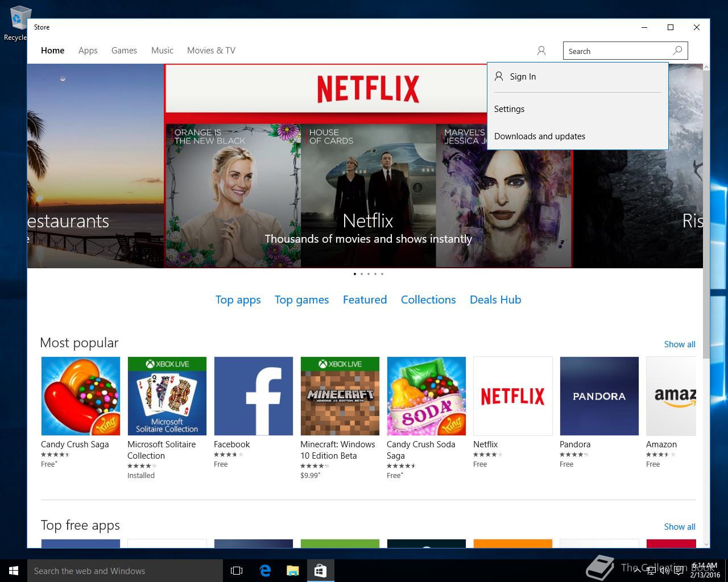The width and height of the screenshot is (728, 582).
Task: Choose Downloads and updates menu entry
Action: click(578, 136)
